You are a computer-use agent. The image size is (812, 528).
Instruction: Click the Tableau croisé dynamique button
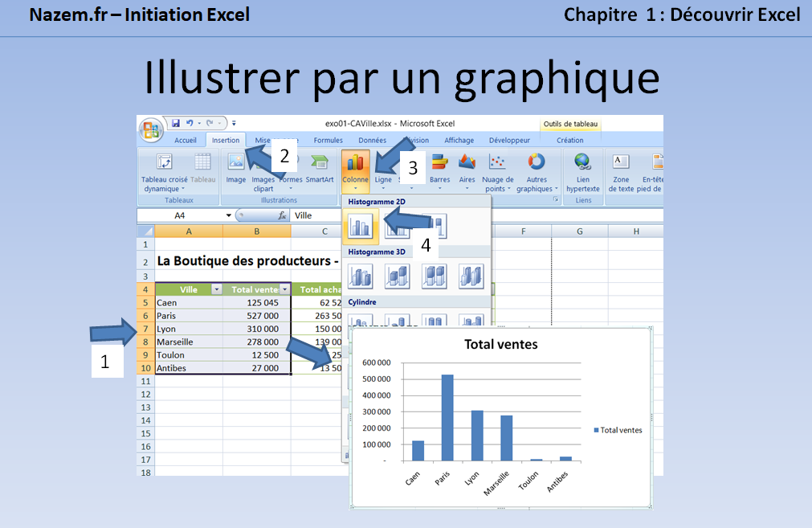point(165,171)
